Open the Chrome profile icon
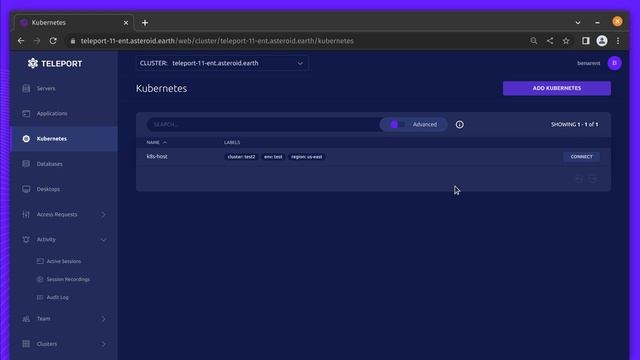This screenshot has height=360, width=640. [x=602, y=41]
